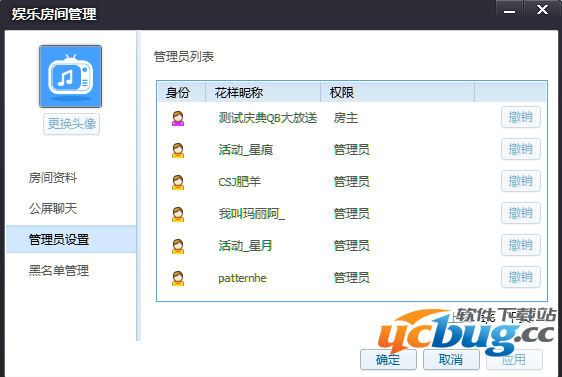Click 管理员 permission for CSJ肥羊
Screen dimensions: 562x377
coord(352,182)
